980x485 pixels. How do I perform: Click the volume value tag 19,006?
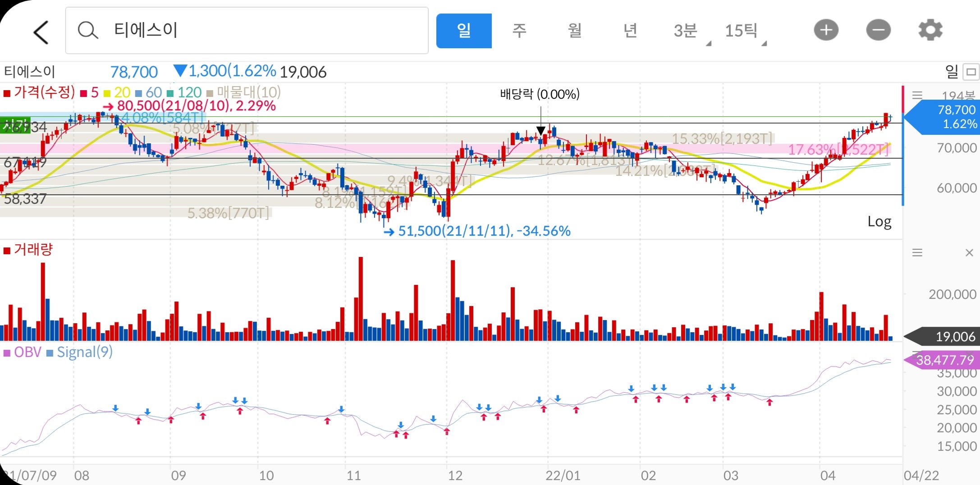coord(942,337)
